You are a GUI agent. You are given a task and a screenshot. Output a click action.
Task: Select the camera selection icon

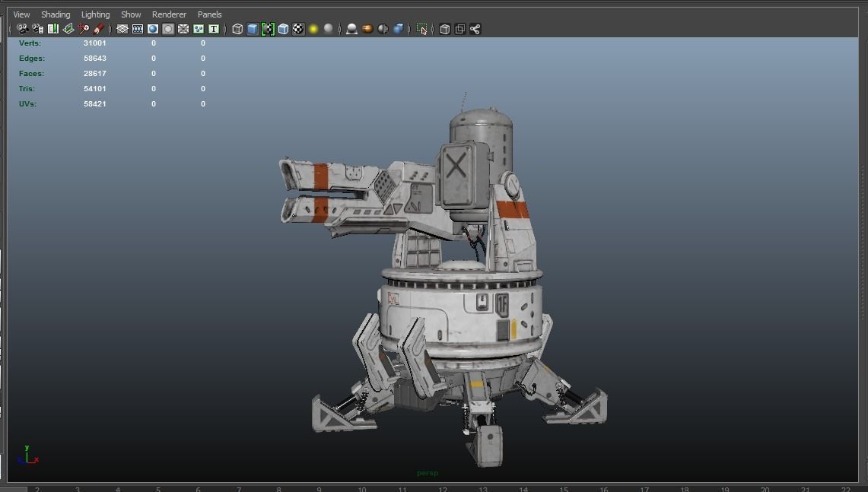[x=22, y=29]
